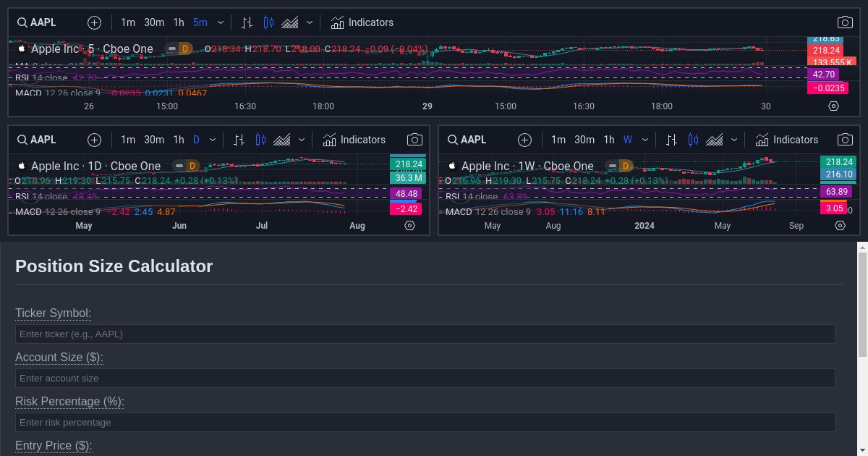Image resolution: width=868 pixels, height=456 pixels.
Task: Take a snapshot of the daily chart
Action: 414,140
